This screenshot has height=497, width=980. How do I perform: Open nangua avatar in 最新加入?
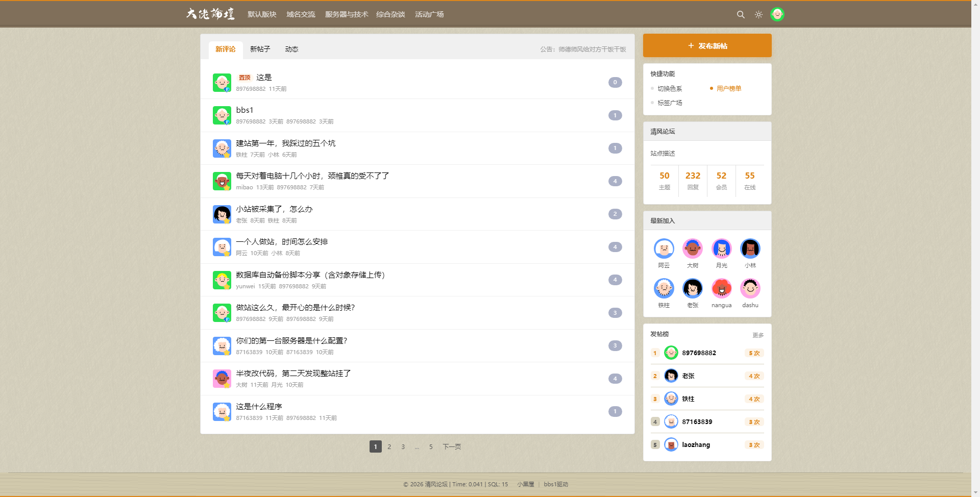pos(721,288)
